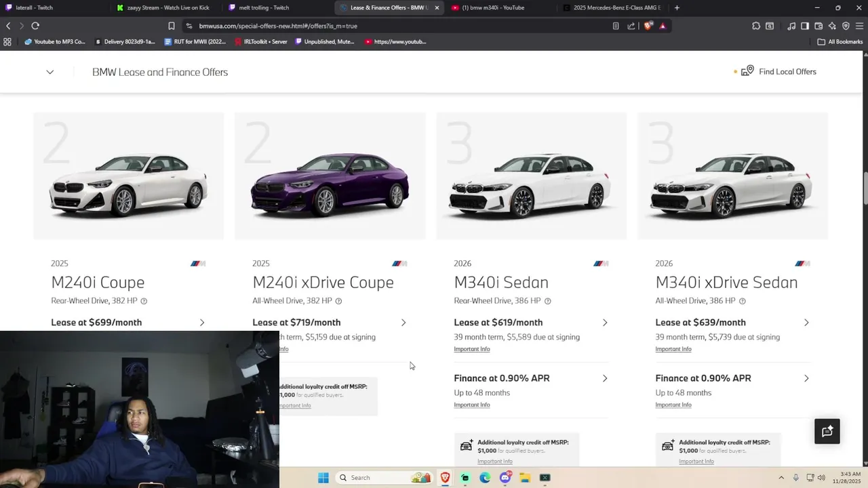Screen dimensions: 868x488
Task: Open the Unpublished, Mute bookmark
Action: pyautogui.click(x=325, y=41)
